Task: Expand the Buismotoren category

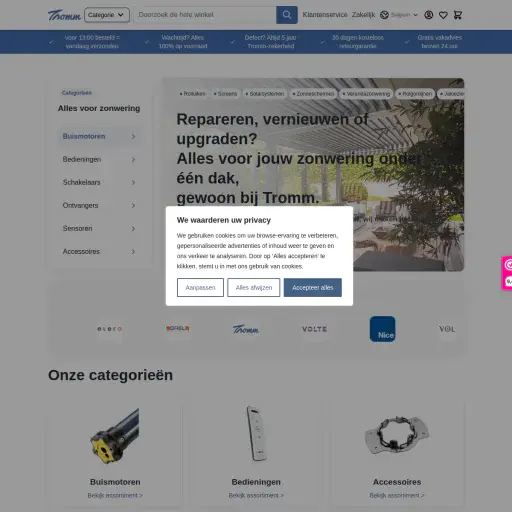Action: click(99, 136)
